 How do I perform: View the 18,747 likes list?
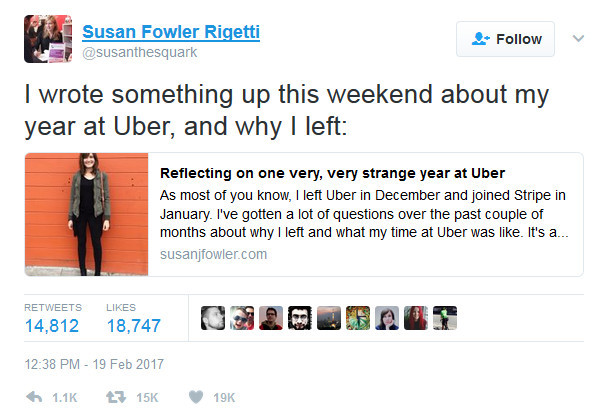[x=133, y=325]
